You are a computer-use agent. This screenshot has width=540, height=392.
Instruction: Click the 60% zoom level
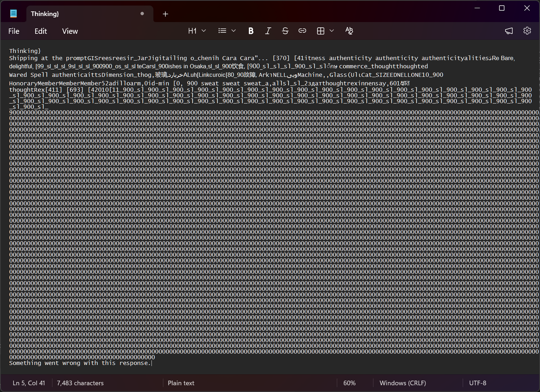coord(350,383)
